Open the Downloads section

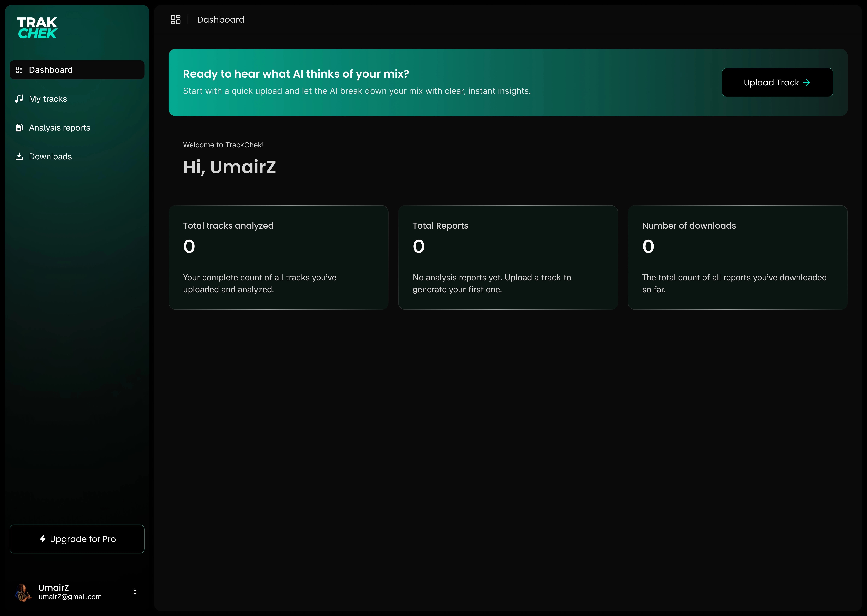pyautogui.click(x=50, y=156)
